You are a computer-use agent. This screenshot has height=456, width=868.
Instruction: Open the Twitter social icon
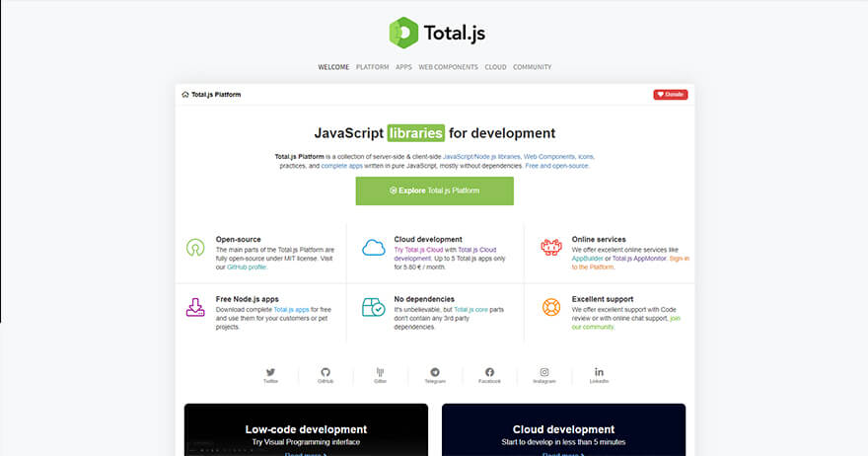point(270,372)
